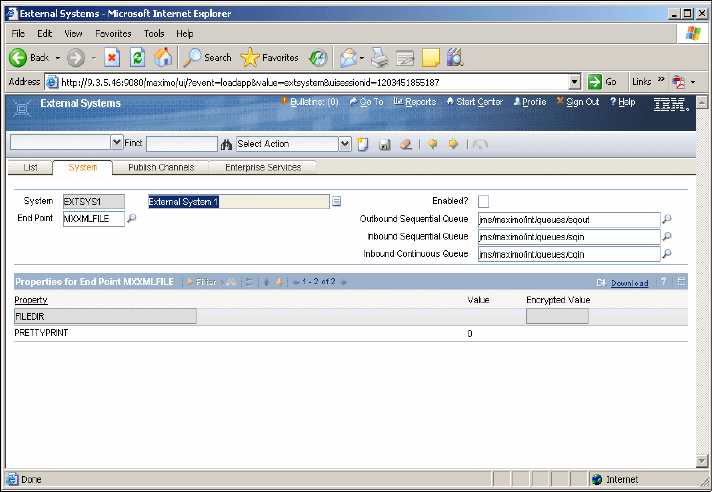Open the Mail envelope icon
This screenshot has width=712, height=492.
click(348, 58)
